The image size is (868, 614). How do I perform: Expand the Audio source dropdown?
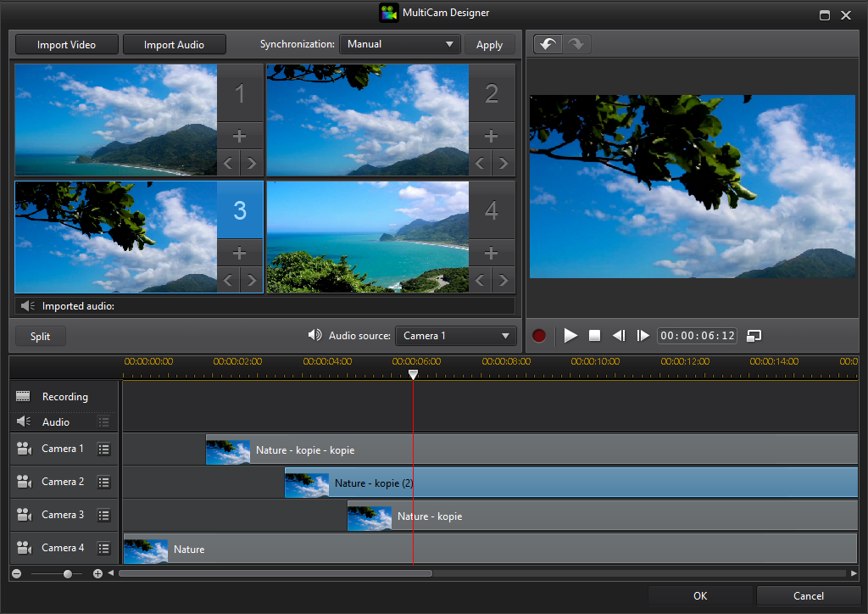456,336
